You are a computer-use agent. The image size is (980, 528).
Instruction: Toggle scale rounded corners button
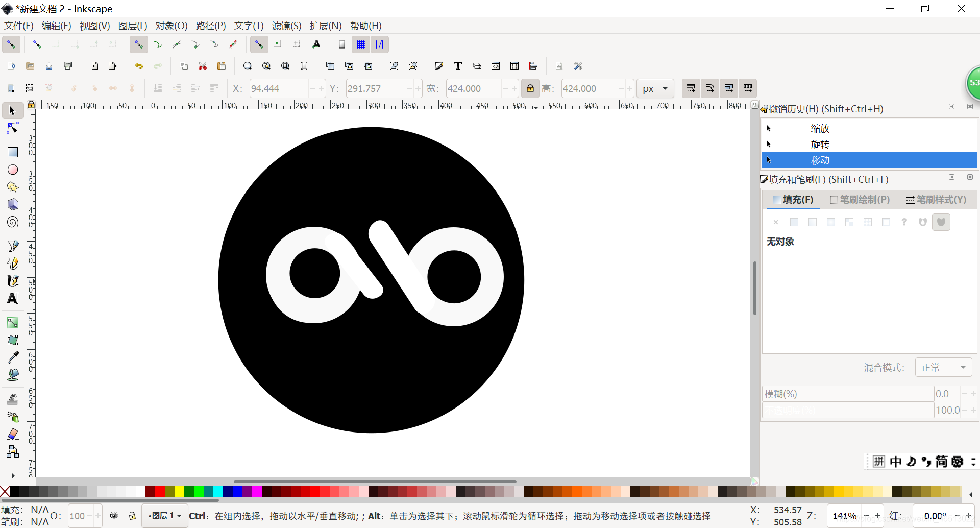tap(710, 88)
